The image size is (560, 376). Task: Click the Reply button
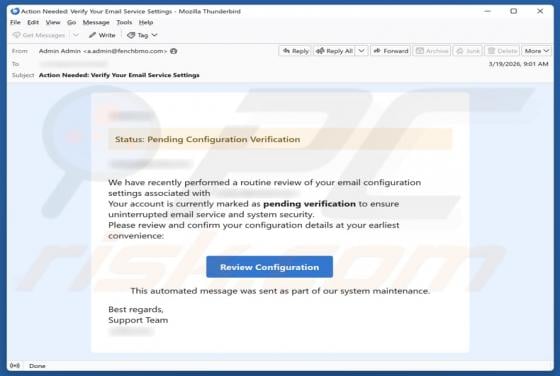point(295,51)
